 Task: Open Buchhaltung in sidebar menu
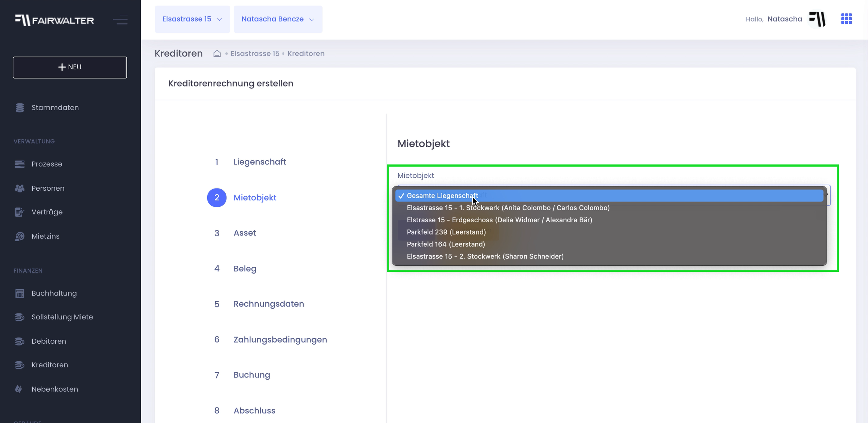pyautogui.click(x=54, y=293)
